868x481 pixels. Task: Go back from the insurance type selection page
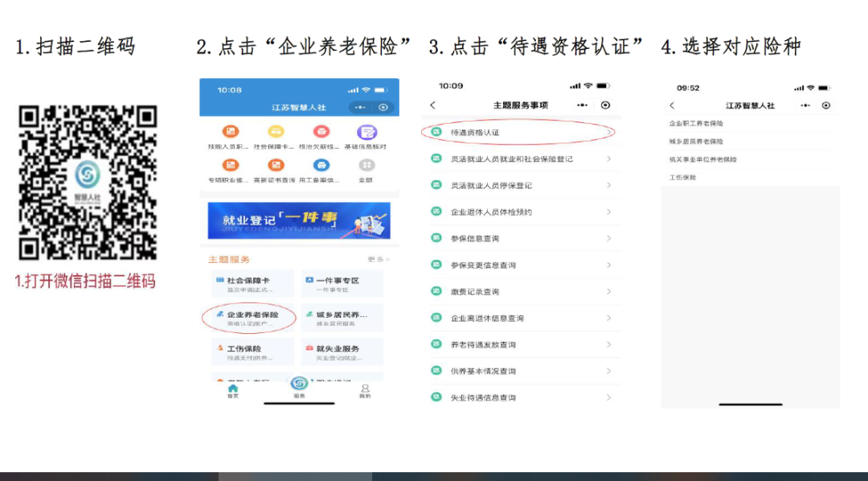pyautogui.click(x=672, y=105)
